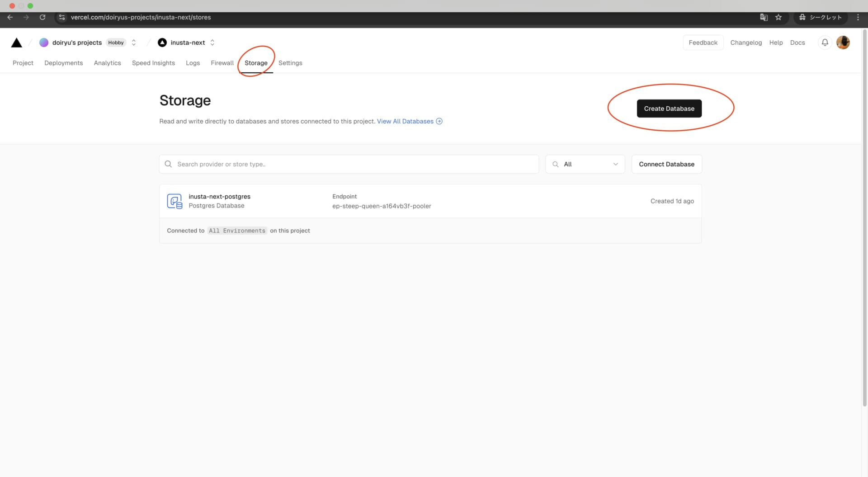
Task: Open the browser three-dot menu
Action: coord(858,17)
